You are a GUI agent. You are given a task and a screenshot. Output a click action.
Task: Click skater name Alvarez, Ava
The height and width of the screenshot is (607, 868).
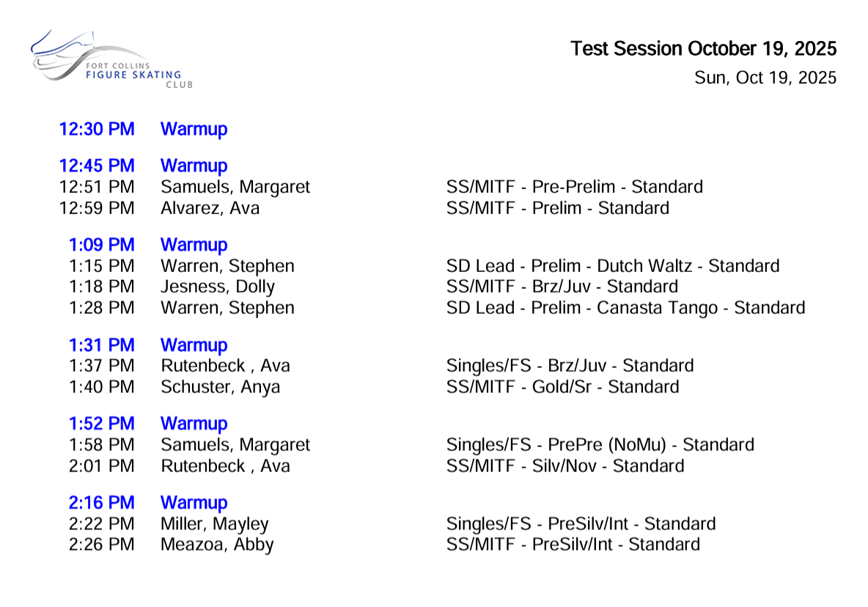tap(210, 208)
